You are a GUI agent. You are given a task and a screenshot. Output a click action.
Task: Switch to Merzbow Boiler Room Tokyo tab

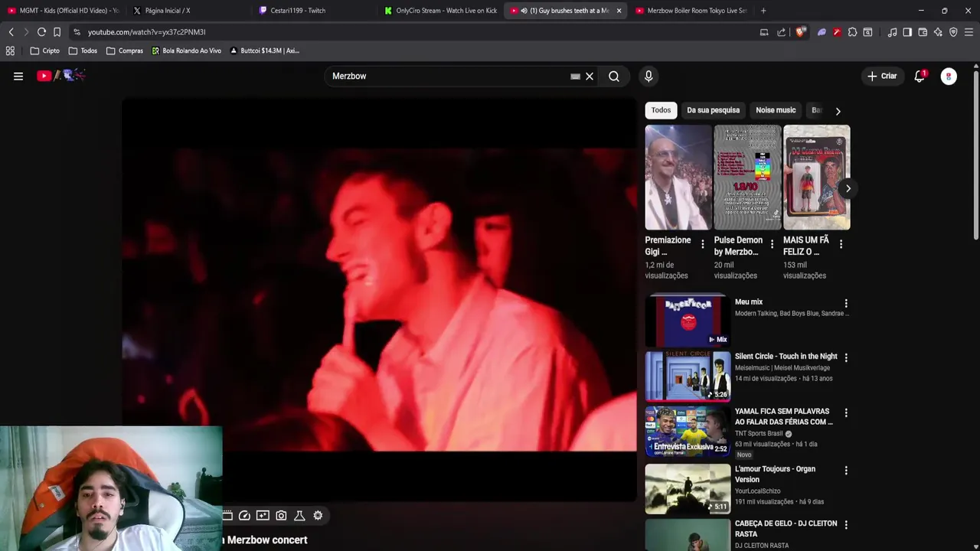pos(691,11)
